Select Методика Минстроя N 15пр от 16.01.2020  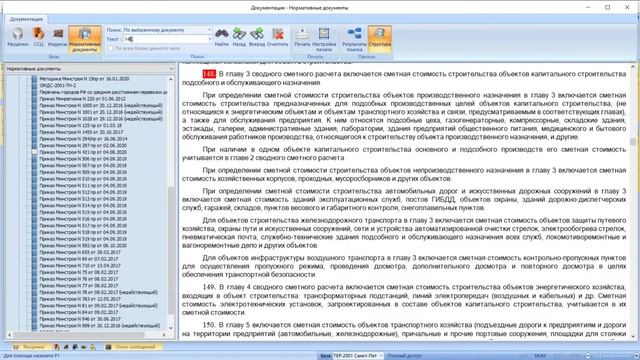(x=84, y=78)
